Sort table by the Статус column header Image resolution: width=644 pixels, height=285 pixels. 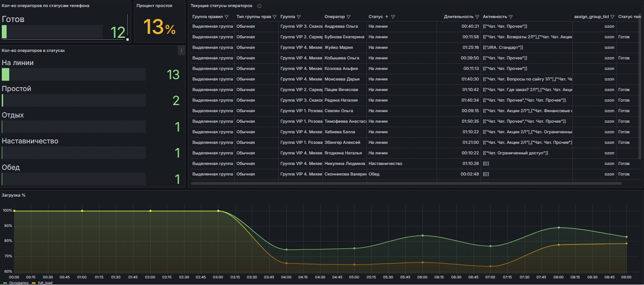(x=376, y=17)
